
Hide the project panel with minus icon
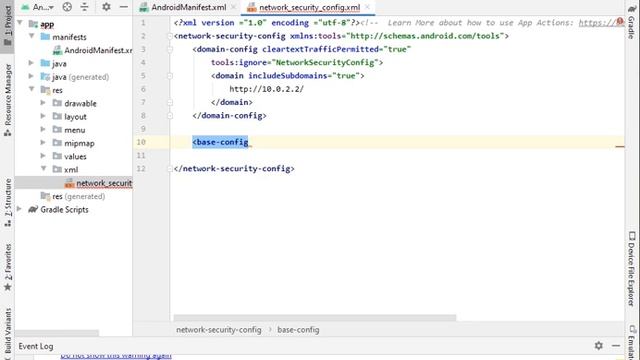pos(124,7)
